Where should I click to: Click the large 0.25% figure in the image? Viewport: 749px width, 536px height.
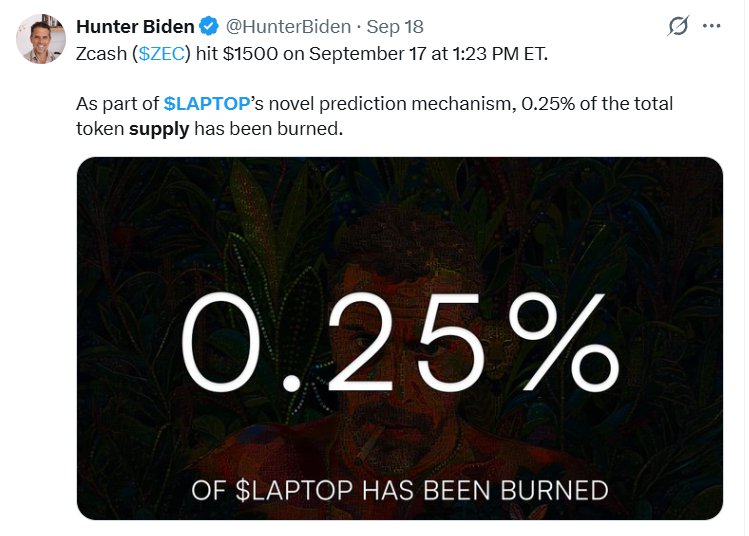[400, 341]
